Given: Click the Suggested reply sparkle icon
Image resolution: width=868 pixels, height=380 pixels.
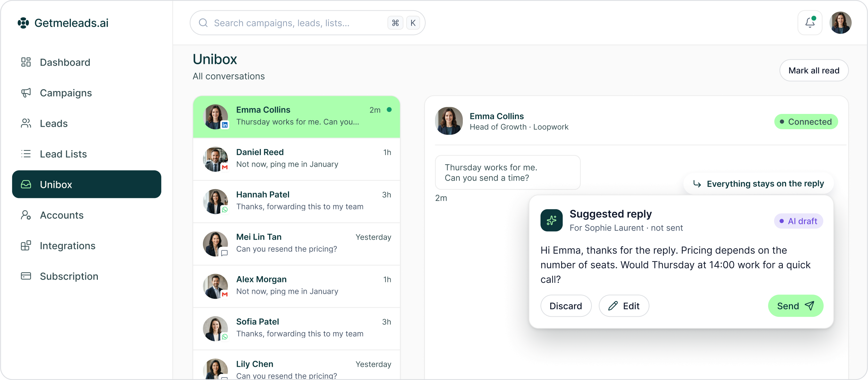Looking at the screenshot, I should tap(552, 220).
